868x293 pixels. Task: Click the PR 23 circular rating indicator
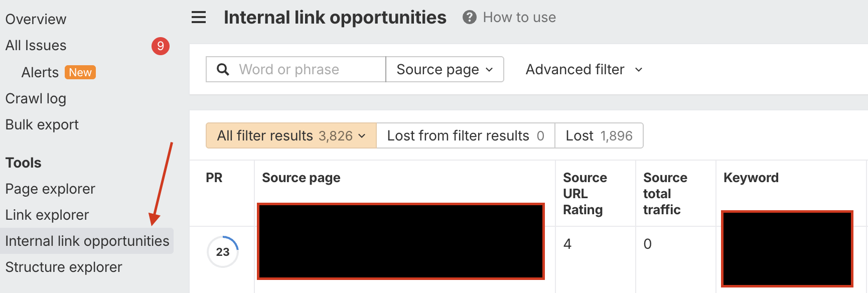[x=223, y=252]
